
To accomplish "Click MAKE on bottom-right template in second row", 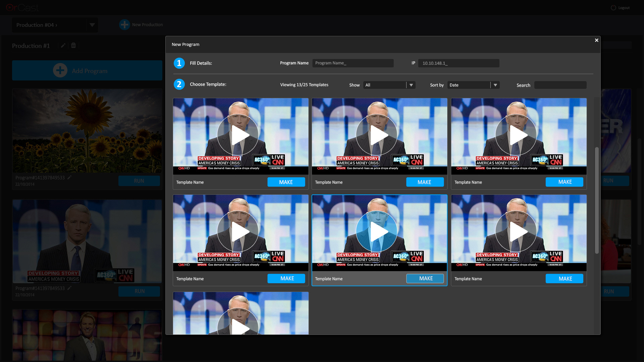I will (x=564, y=279).
